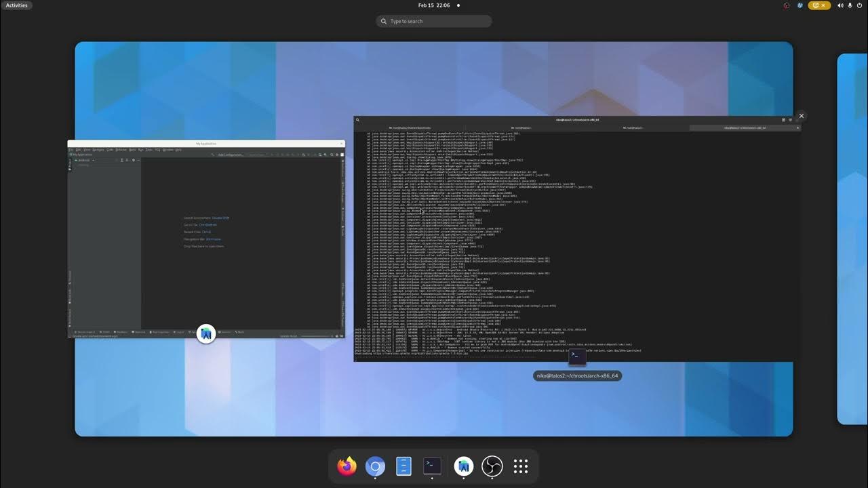Open OBS Studio from the dock
This screenshot has height=488, width=868.
(x=492, y=466)
